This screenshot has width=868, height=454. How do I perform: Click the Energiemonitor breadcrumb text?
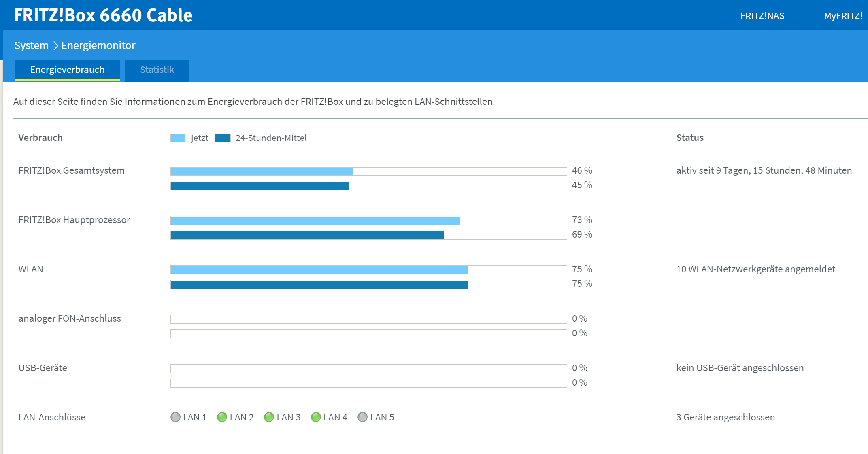point(98,45)
